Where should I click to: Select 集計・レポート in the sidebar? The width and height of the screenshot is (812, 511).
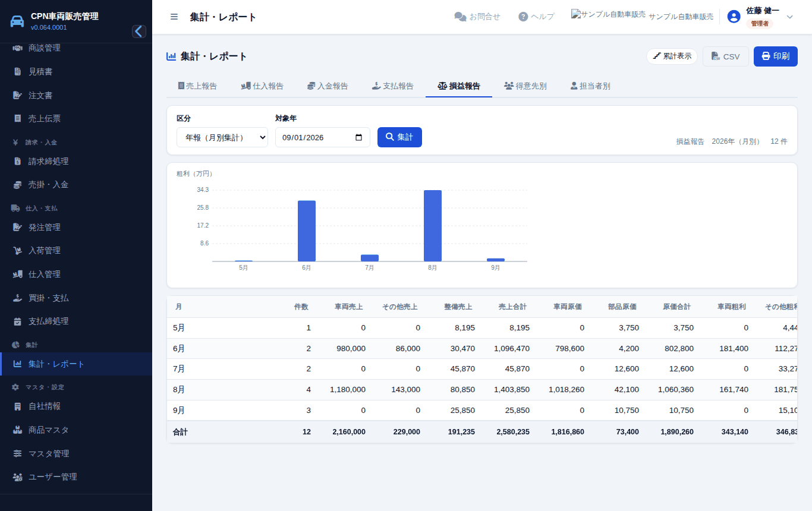click(76, 364)
